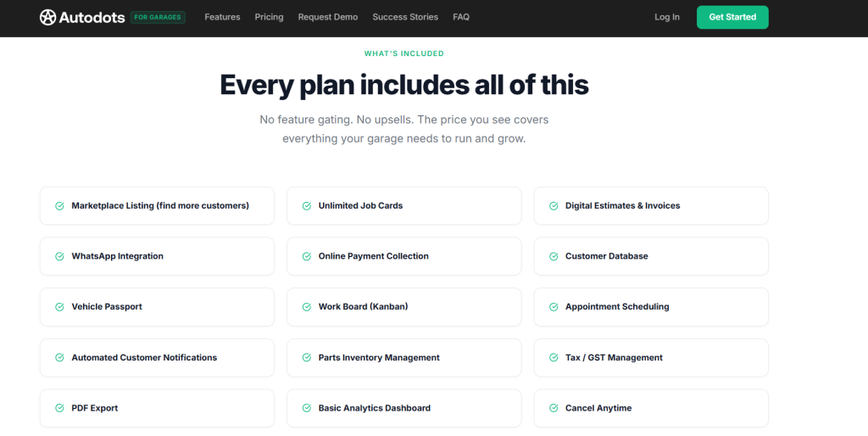Select the Marketplace Listing text

tap(160, 205)
